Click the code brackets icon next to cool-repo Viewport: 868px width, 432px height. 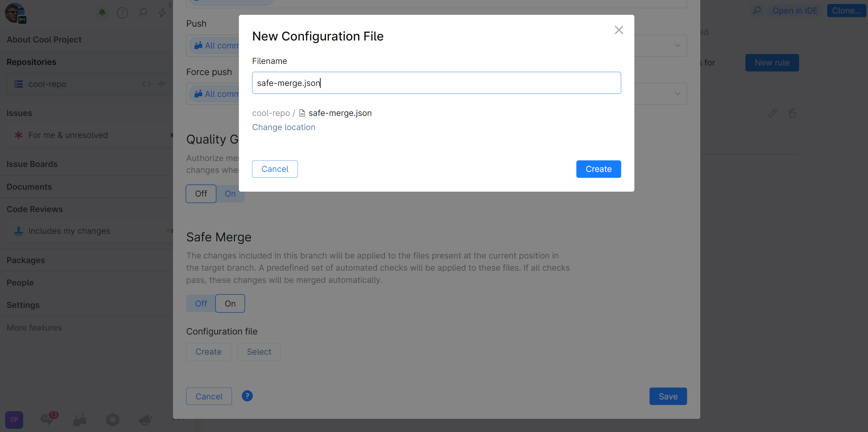point(146,84)
